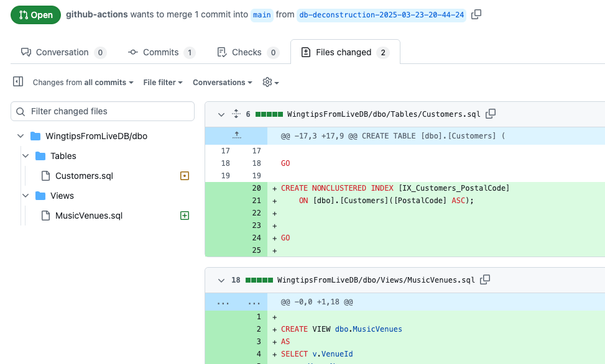605x364 pixels.
Task: Click the Views folder icon
Action: (40, 196)
